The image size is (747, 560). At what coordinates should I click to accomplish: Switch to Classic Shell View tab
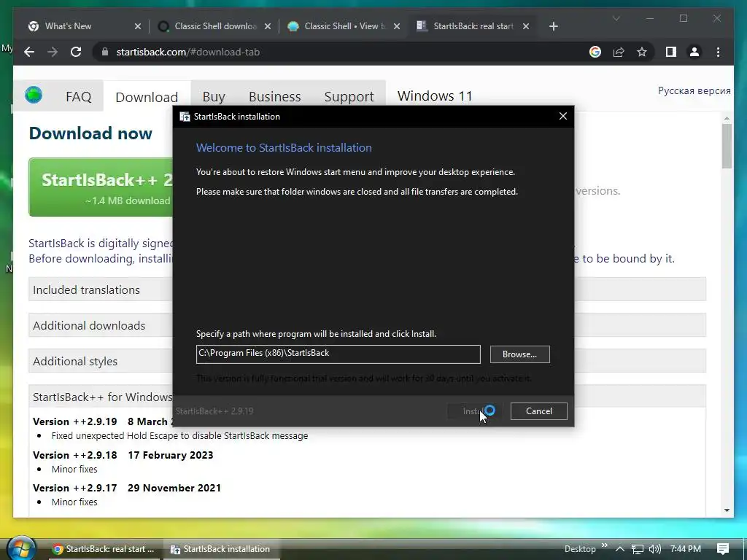(x=343, y=26)
